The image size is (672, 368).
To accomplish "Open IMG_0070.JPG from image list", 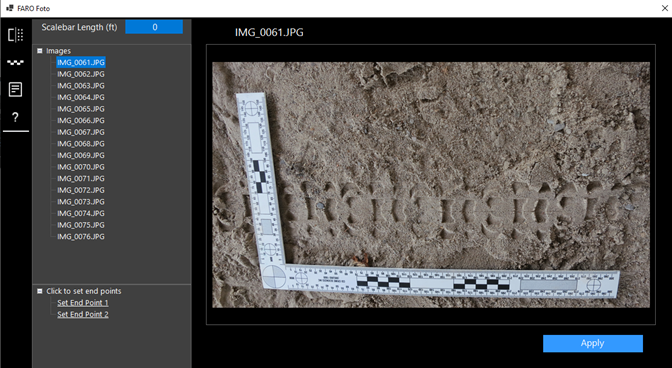I will (81, 167).
